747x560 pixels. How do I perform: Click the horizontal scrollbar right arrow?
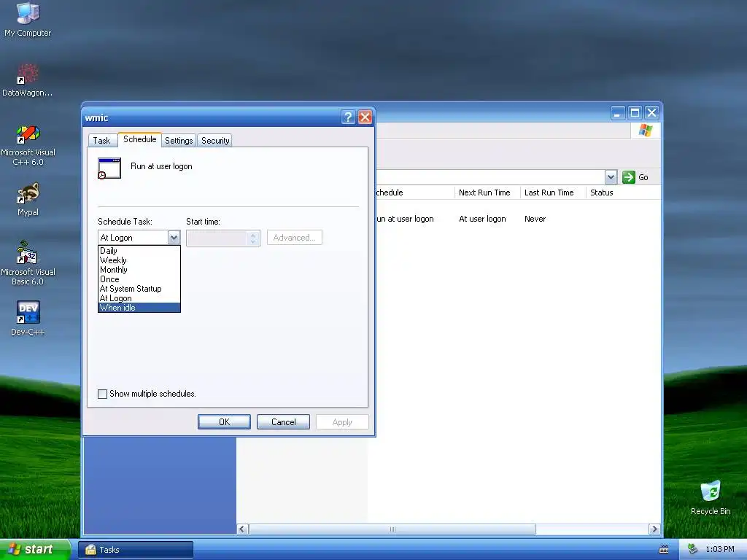click(654, 529)
